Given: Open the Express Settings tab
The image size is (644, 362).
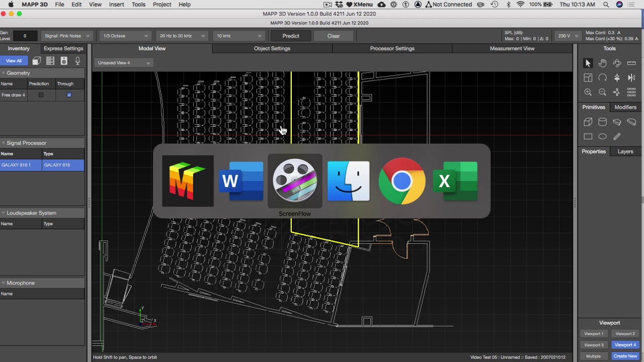Looking at the screenshot, I should [63, 48].
